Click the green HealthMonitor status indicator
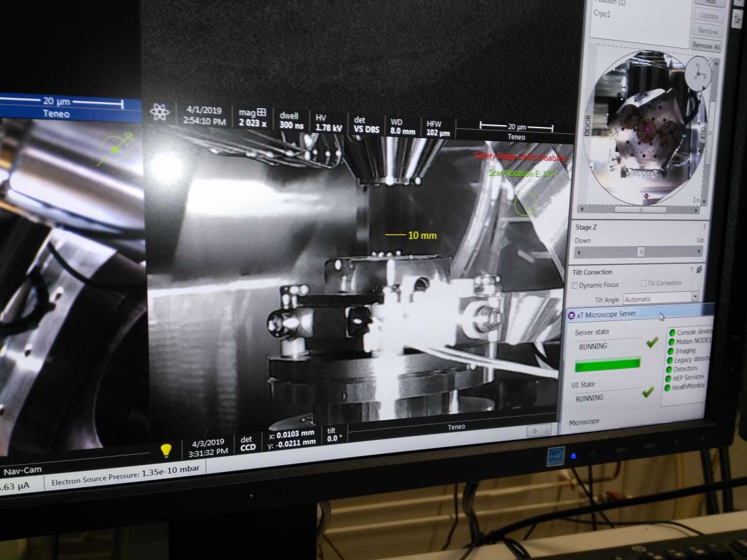This screenshot has width=747, height=560. point(668,388)
